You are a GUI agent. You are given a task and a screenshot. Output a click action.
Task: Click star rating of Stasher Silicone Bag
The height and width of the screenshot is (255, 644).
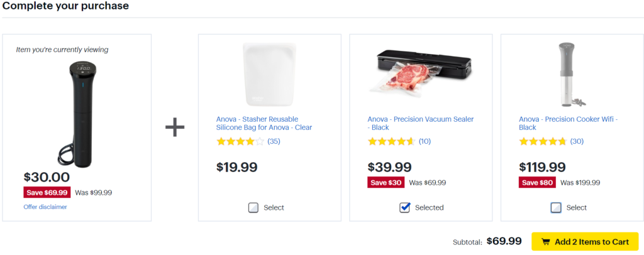point(240,141)
